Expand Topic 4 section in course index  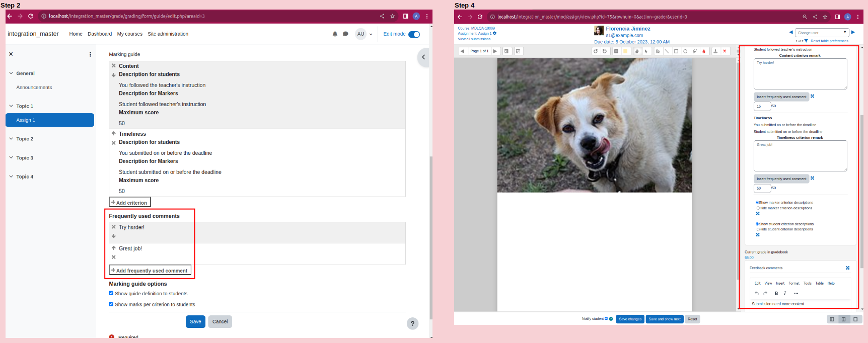tap(11, 177)
